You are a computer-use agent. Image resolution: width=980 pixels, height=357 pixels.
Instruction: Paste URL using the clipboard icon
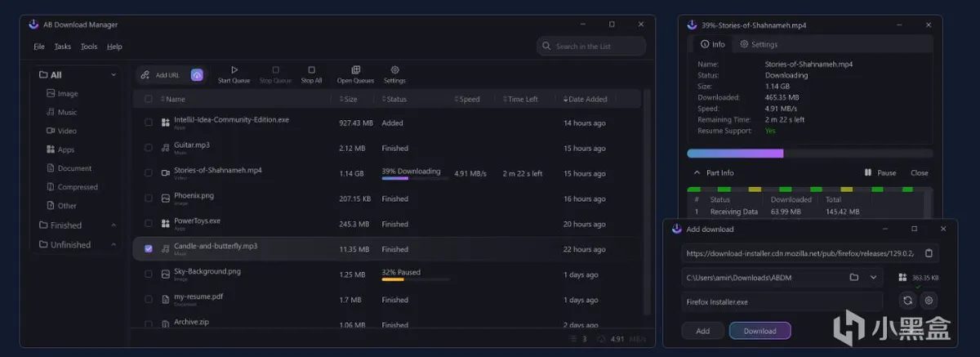click(x=929, y=253)
